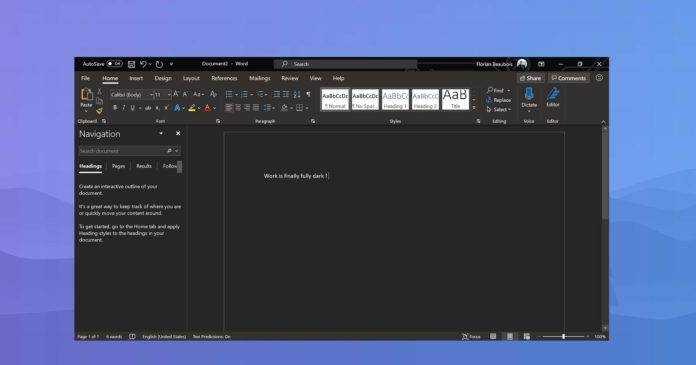Image resolution: width=696 pixels, height=365 pixels.
Task: Close the Navigation pane
Action: pyautogui.click(x=178, y=133)
